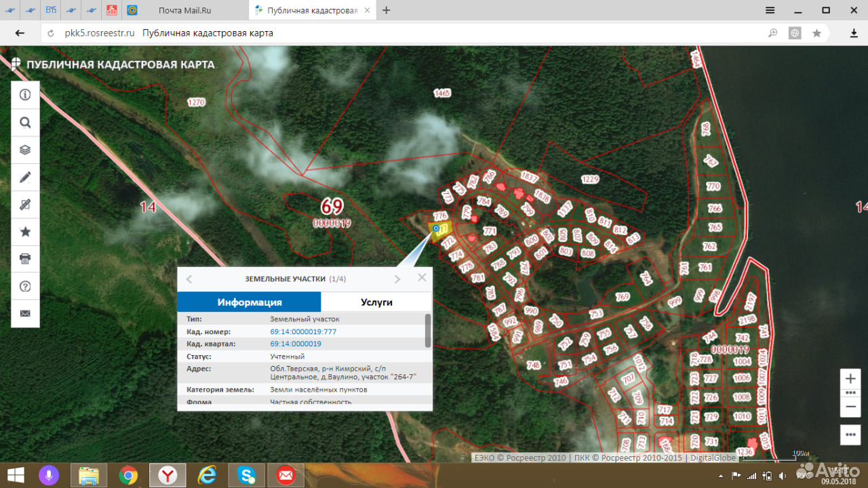Click parcel label 748 on the map
This screenshot has width=868, height=488.
coord(534,365)
